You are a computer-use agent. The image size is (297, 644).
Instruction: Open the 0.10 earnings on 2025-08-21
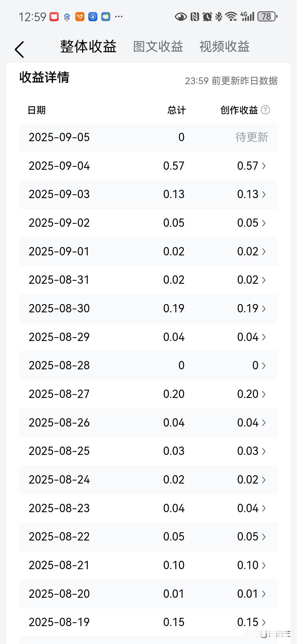[x=252, y=565]
